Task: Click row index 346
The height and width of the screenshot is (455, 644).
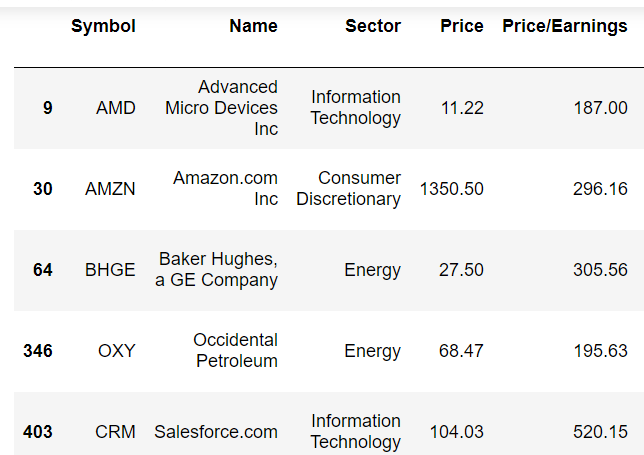Action: click(38, 351)
